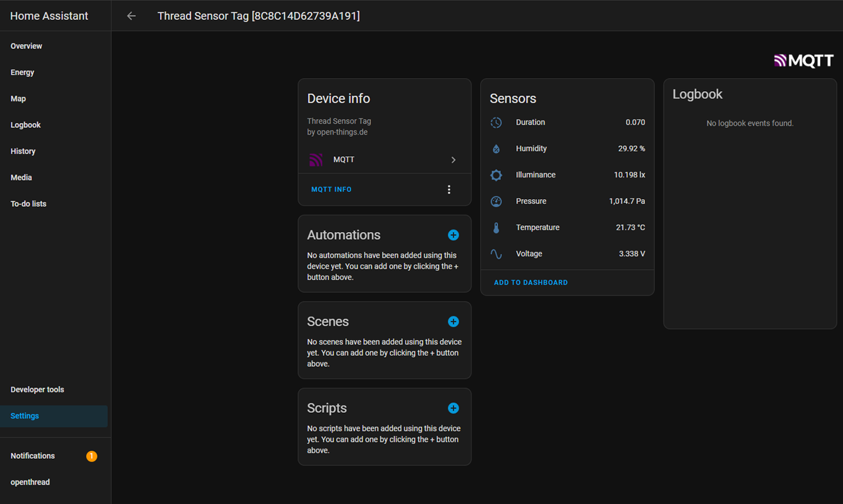843x504 pixels.
Task: Click the MQTT INFO button
Action: [x=332, y=190]
